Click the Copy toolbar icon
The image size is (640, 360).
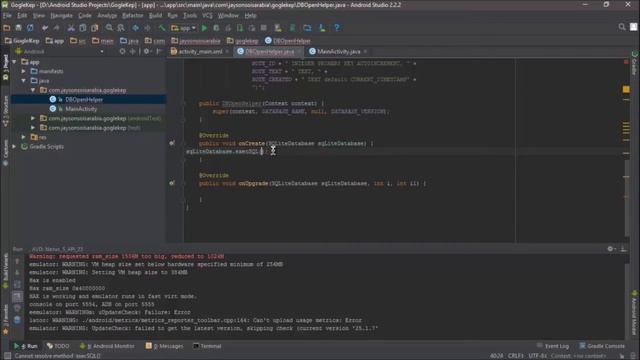pyautogui.click(x=83, y=28)
